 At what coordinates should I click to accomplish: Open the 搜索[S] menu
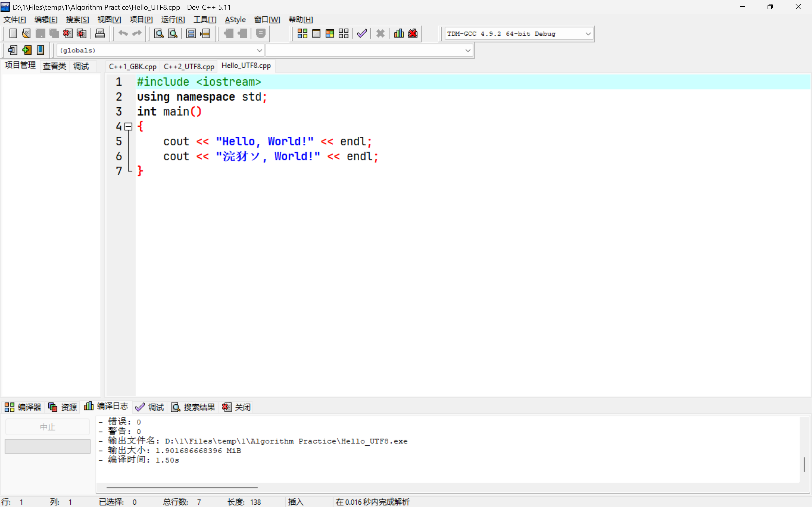point(78,20)
